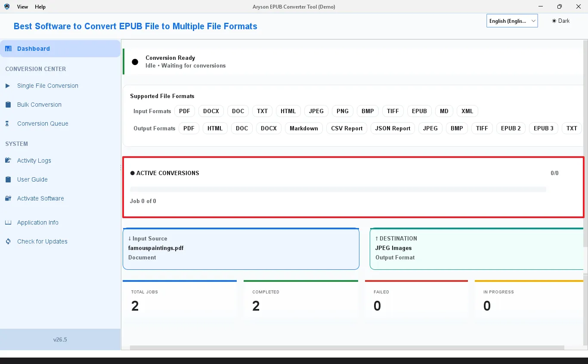Viewport: 588px width, 364px height.
Task: Click the DOC input format chip
Action: 238,111
